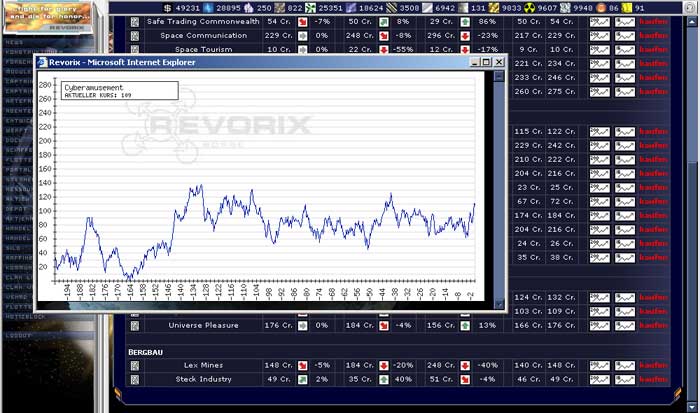The image size is (700, 413).
Task: Click kaufen for Steck Industry
Action: (x=655, y=379)
